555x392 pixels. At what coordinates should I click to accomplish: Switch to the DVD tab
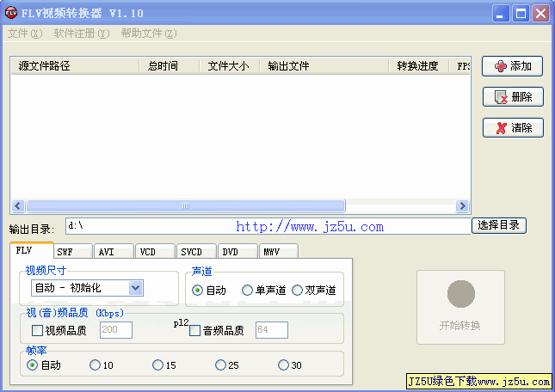(237, 252)
